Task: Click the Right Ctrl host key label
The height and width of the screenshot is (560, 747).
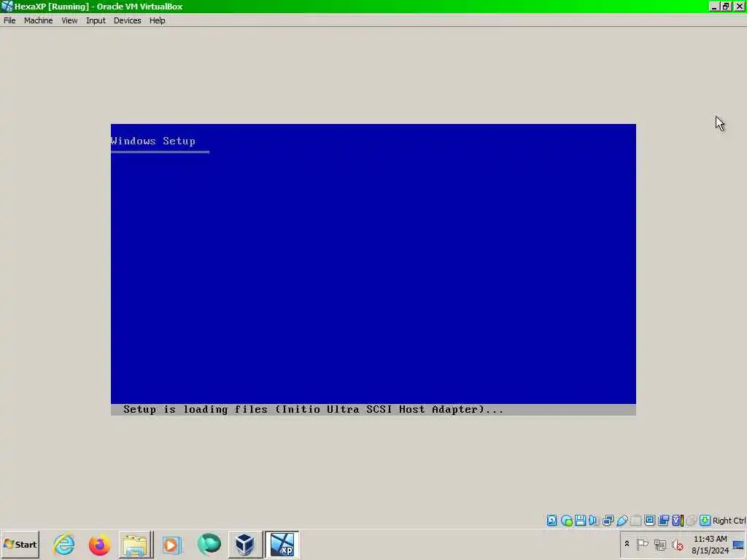Action: point(729,521)
